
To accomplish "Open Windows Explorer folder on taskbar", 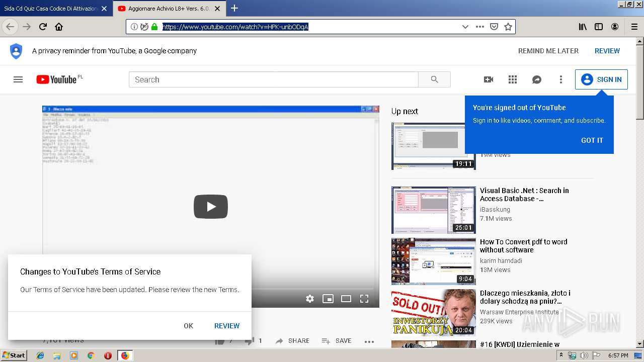I will click(57, 355).
